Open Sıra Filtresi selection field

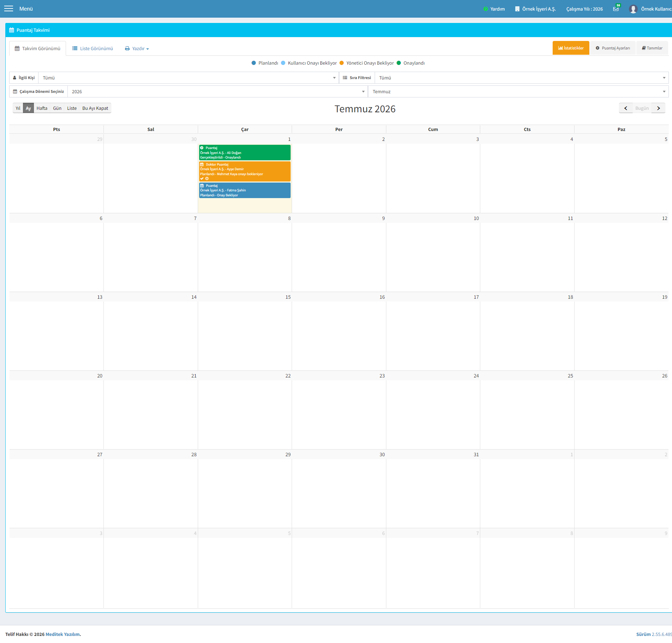[x=522, y=78]
